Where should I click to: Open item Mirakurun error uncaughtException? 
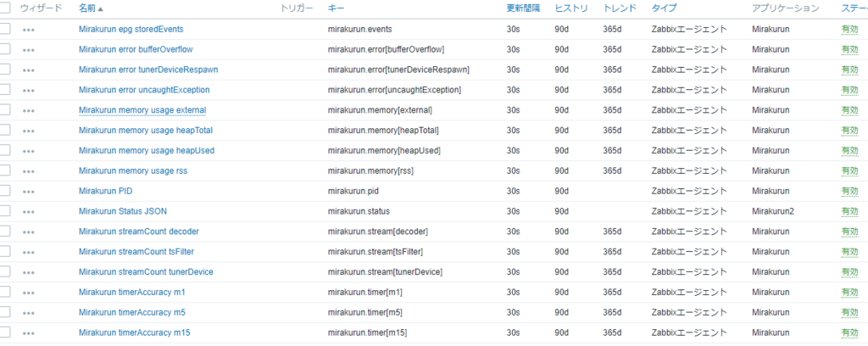tap(144, 90)
